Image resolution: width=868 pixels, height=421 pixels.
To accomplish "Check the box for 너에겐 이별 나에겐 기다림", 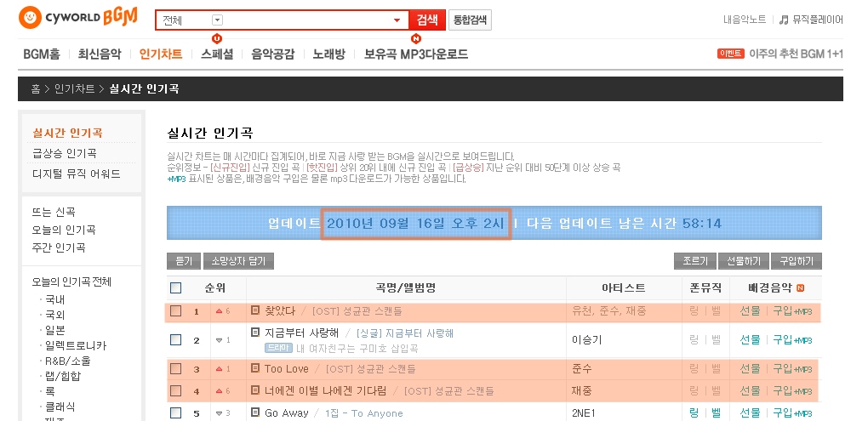I will pos(175,391).
